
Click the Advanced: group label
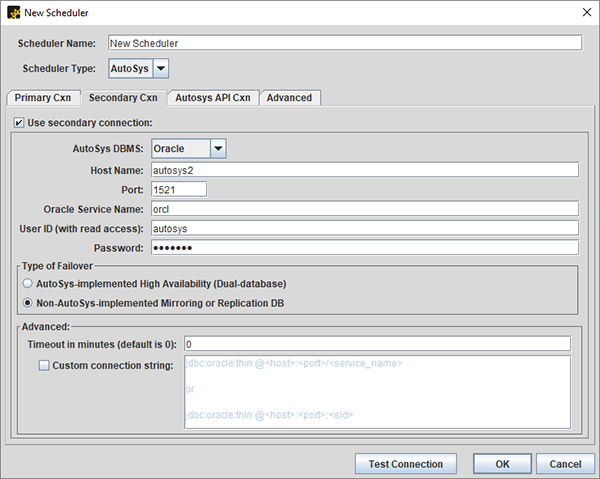click(x=46, y=327)
